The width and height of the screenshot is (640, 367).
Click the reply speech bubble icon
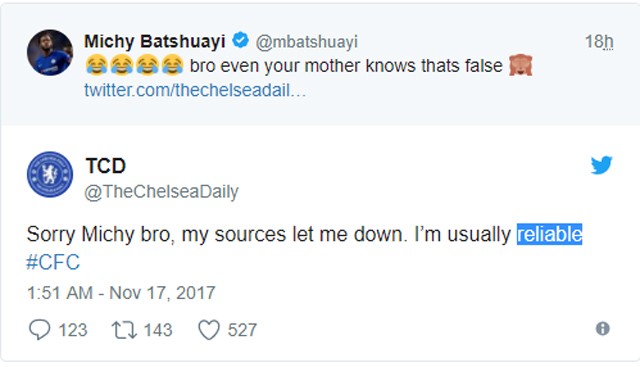pos(40,329)
